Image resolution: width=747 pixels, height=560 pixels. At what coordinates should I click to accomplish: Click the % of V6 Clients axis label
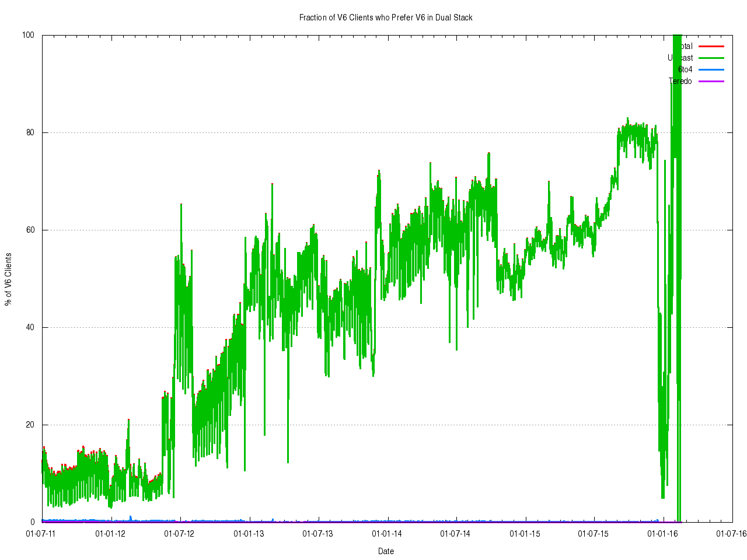tap(8, 279)
